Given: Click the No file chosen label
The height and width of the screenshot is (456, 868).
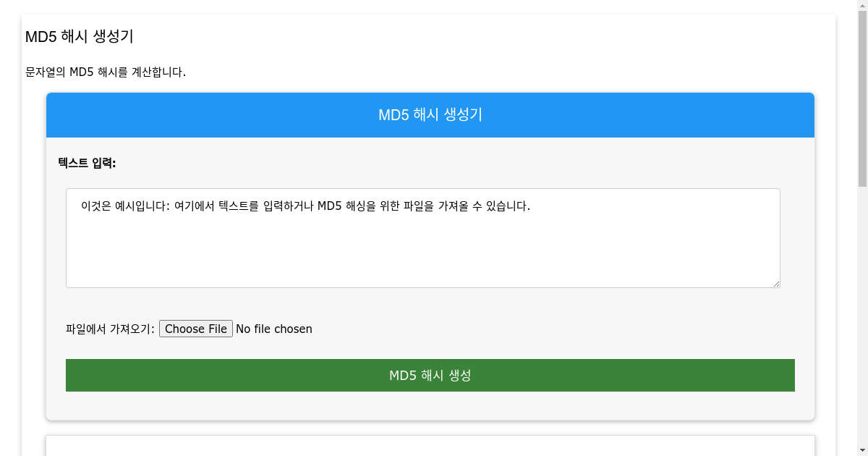Looking at the screenshot, I should pyautogui.click(x=273, y=329).
